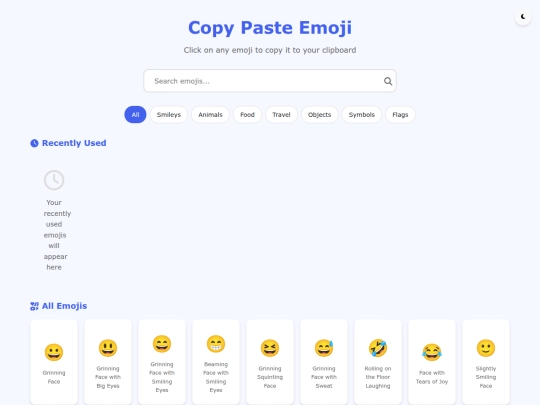This screenshot has height=405, width=540.
Task: Click the grey clock placeholder icon
Action: point(54,180)
